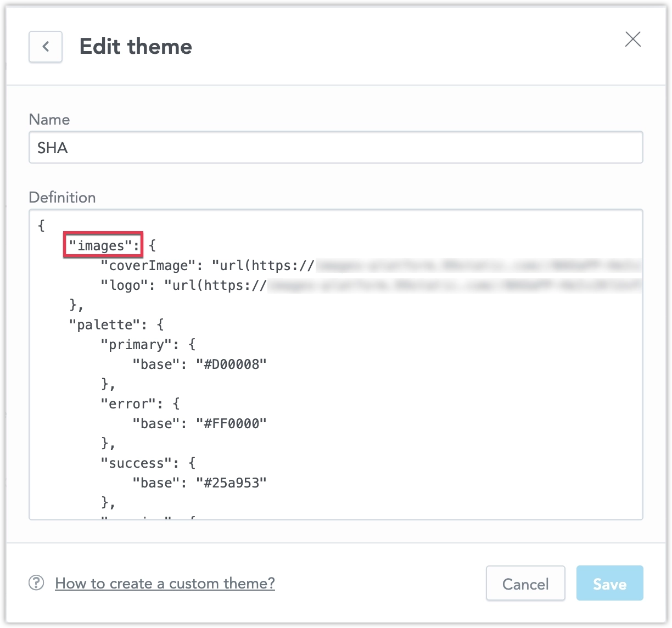The height and width of the screenshot is (628, 672).
Task: Go back using the left chevron icon
Action: pyautogui.click(x=45, y=47)
